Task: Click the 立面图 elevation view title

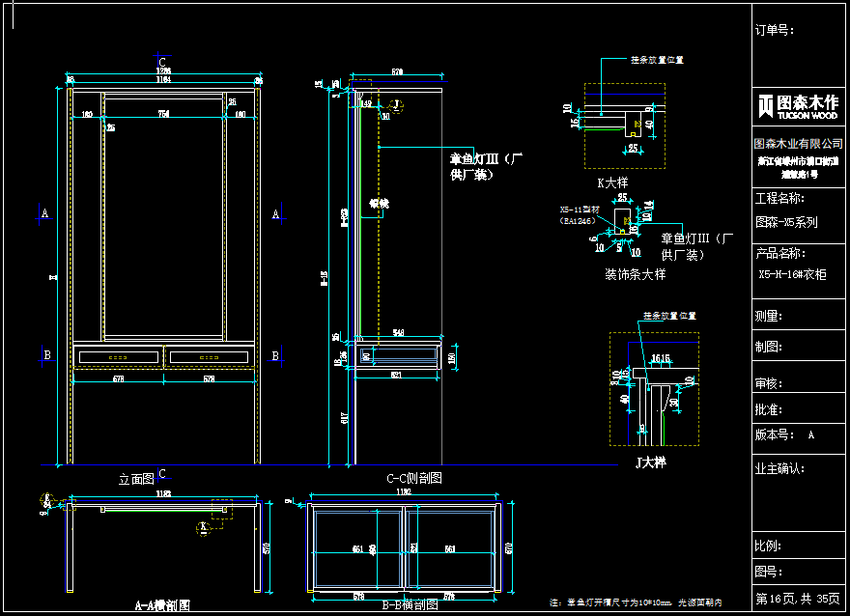Action: (x=135, y=479)
